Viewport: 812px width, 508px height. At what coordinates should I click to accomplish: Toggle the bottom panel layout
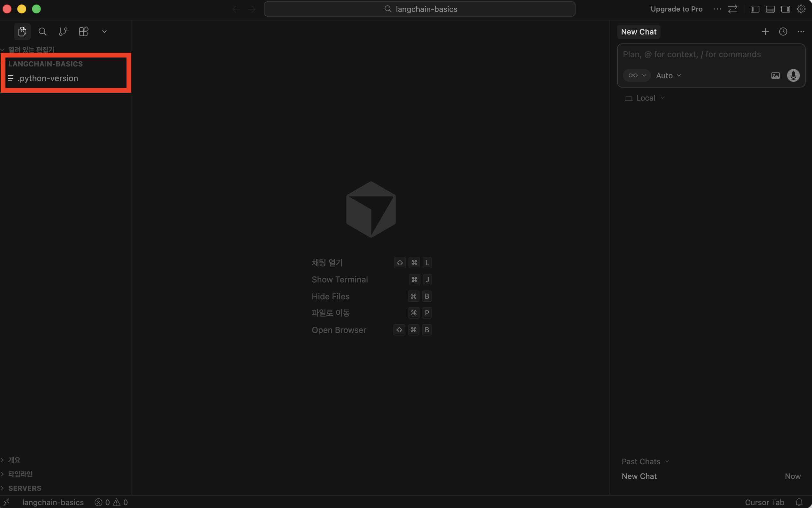point(770,9)
